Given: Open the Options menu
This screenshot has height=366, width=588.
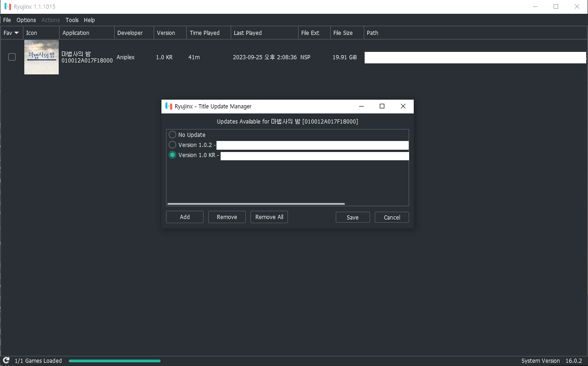Looking at the screenshot, I should [x=26, y=20].
